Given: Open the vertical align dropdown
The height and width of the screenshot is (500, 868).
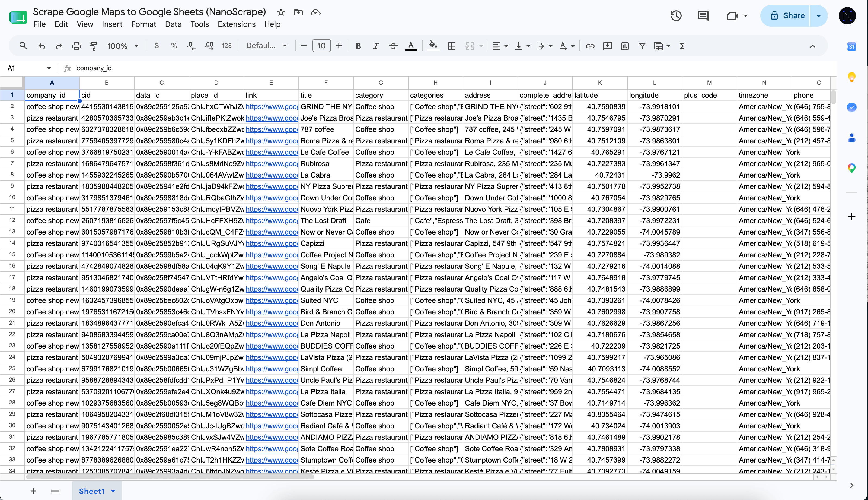Looking at the screenshot, I should 522,46.
